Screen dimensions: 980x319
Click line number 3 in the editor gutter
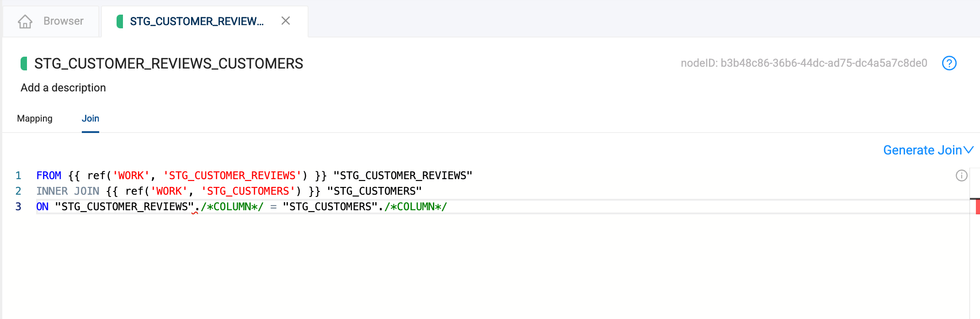(18, 207)
